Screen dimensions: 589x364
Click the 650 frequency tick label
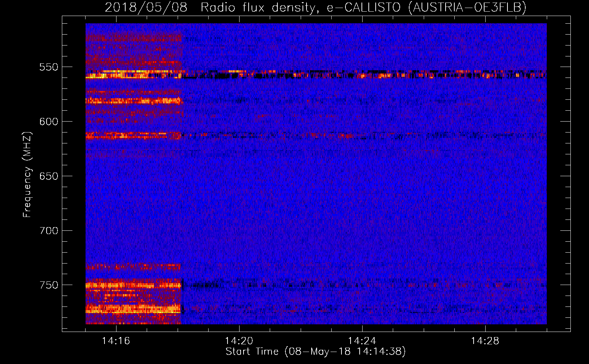click(49, 176)
